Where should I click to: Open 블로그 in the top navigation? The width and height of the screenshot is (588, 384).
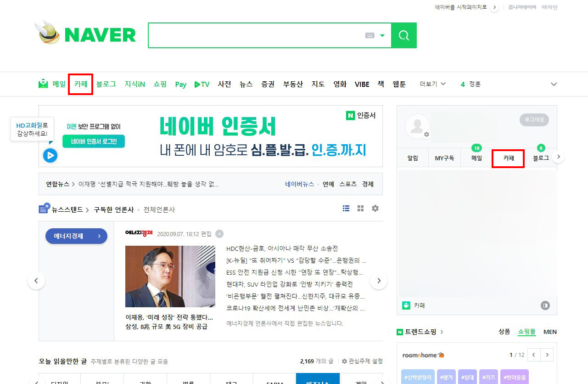106,84
